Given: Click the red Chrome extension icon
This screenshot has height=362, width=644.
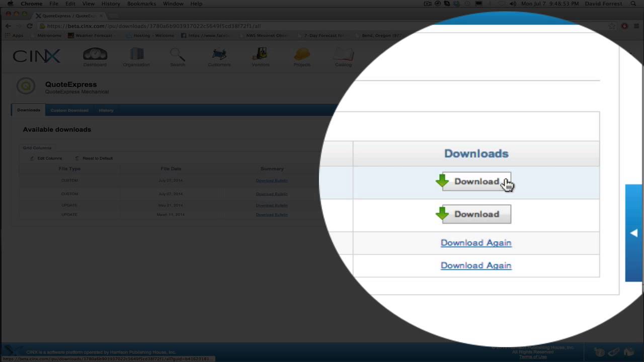Looking at the screenshot, I should pos(625,26).
